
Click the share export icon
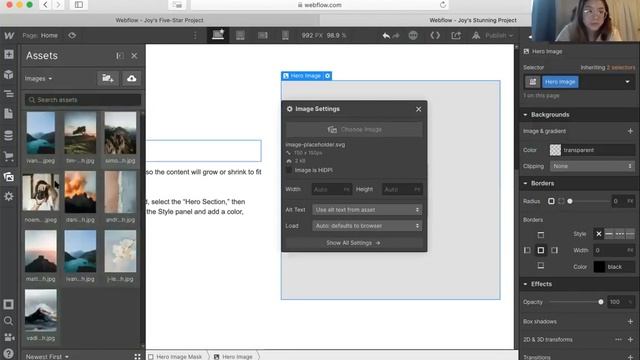coord(456,36)
